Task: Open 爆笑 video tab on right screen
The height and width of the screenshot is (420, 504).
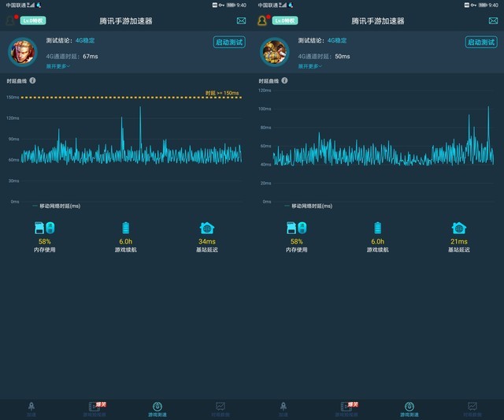Action: (347, 410)
